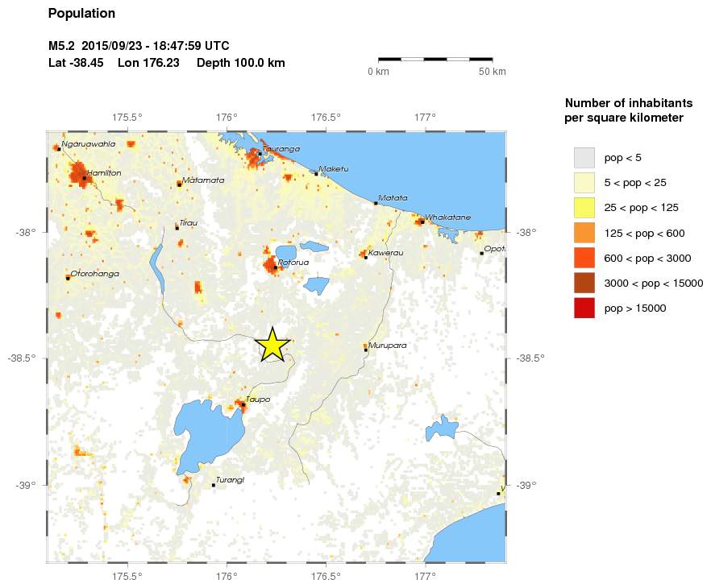Click the black-and-white distance scale bar
Viewport: 711px width, 588px height.
point(435,59)
